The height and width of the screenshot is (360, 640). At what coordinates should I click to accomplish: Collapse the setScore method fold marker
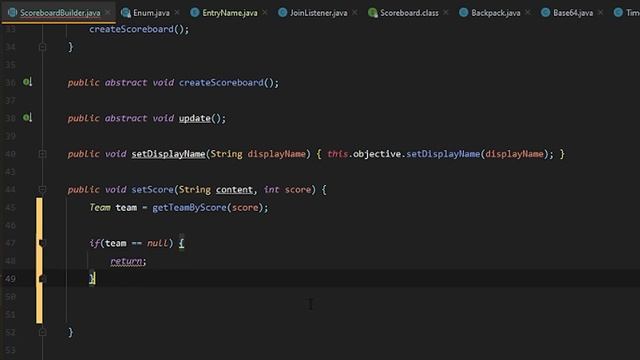[x=42, y=189]
